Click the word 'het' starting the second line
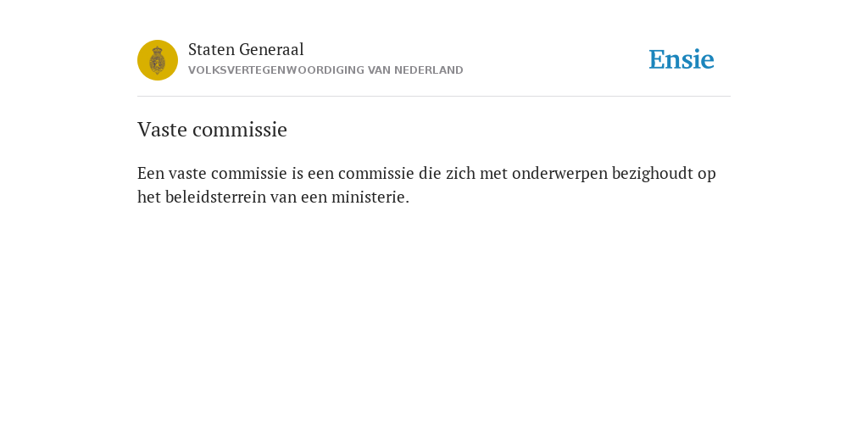This screenshot has width=868, height=434. [x=149, y=197]
